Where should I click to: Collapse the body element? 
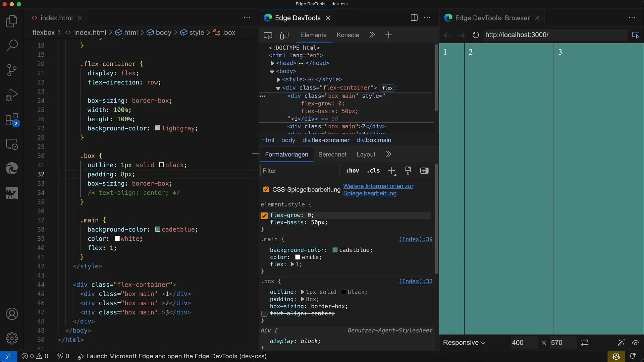(x=272, y=71)
